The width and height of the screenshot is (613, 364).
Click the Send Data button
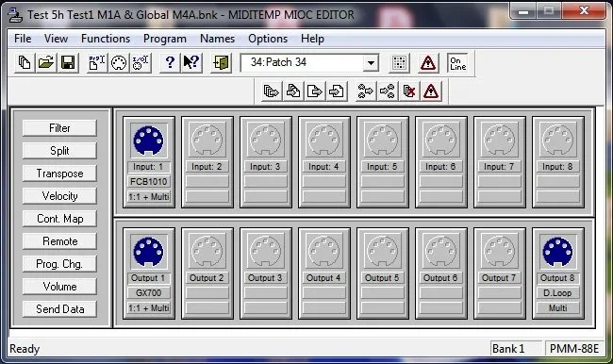(x=59, y=309)
